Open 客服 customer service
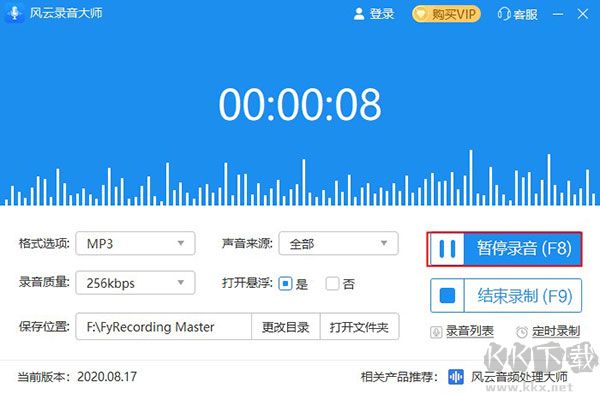 click(x=518, y=14)
